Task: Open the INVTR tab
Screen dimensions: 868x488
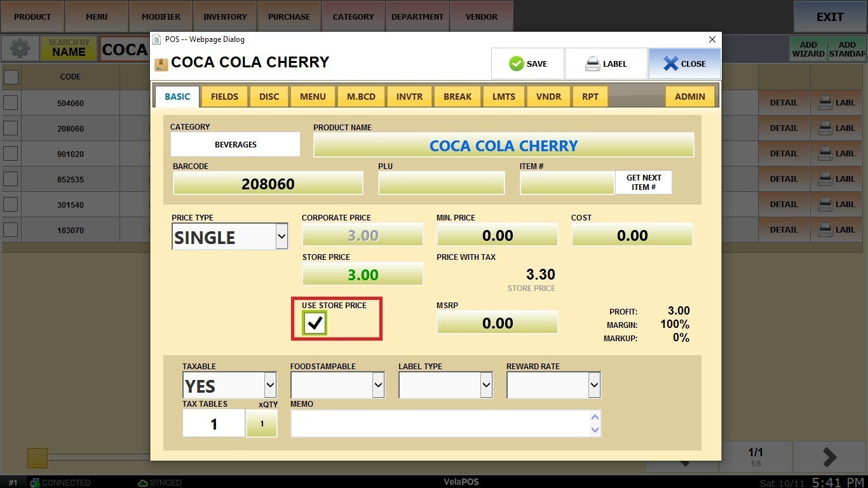Action: tap(409, 97)
